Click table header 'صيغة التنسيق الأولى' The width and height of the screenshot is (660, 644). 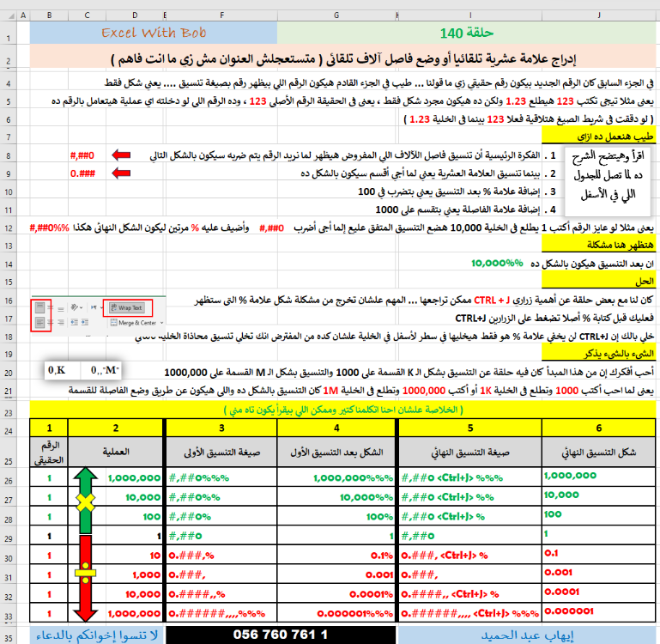click(x=221, y=452)
